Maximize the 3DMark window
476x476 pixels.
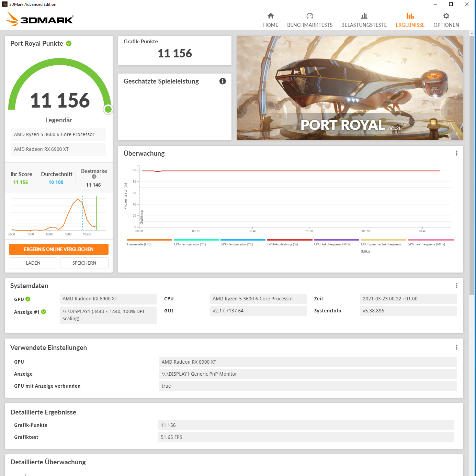451,4
